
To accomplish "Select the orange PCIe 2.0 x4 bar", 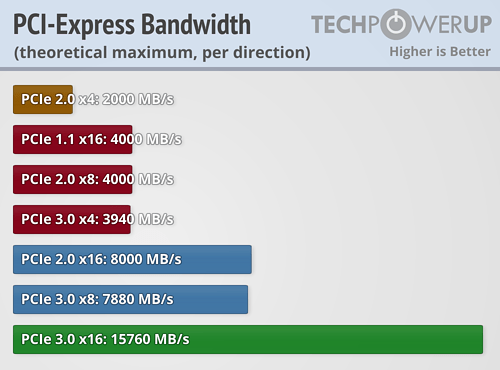I will coord(43,99).
